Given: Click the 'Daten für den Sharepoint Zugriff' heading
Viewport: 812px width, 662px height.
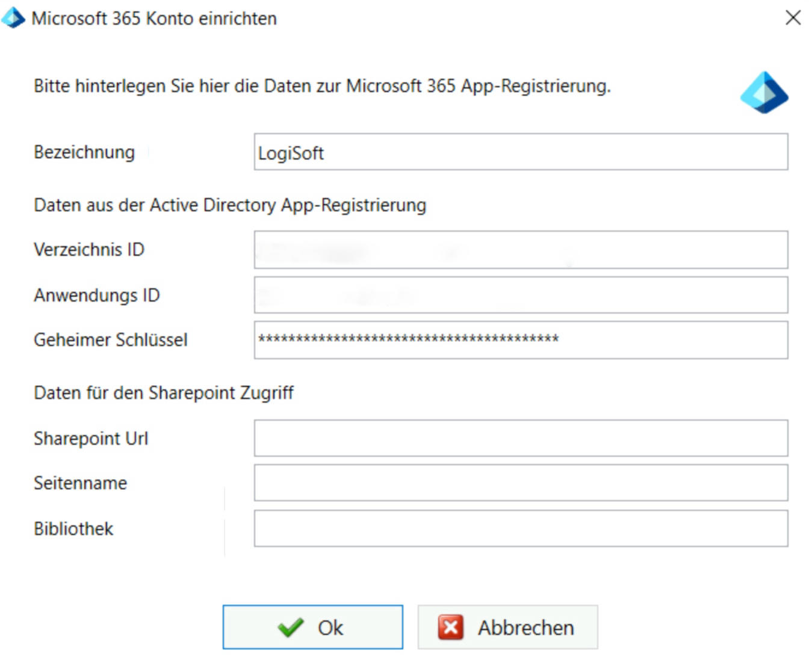Looking at the screenshot, I should point(164,393).
